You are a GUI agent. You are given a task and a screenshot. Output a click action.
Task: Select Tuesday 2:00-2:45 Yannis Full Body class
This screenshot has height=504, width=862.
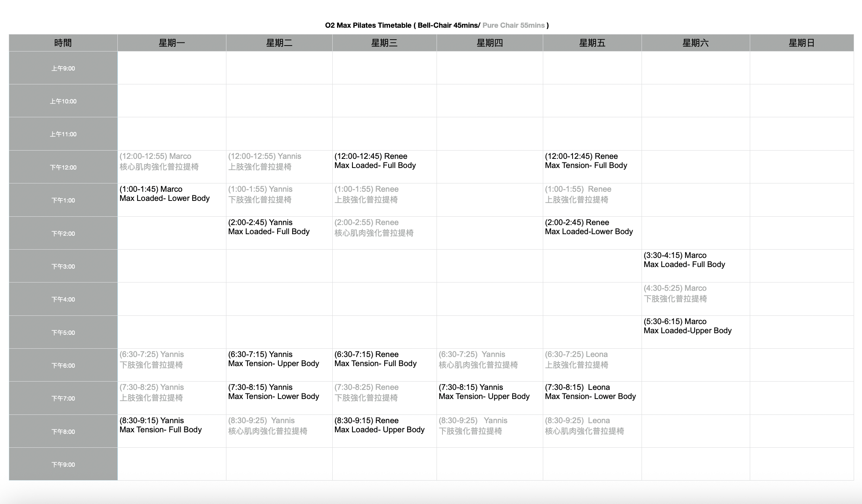point(279,233)
